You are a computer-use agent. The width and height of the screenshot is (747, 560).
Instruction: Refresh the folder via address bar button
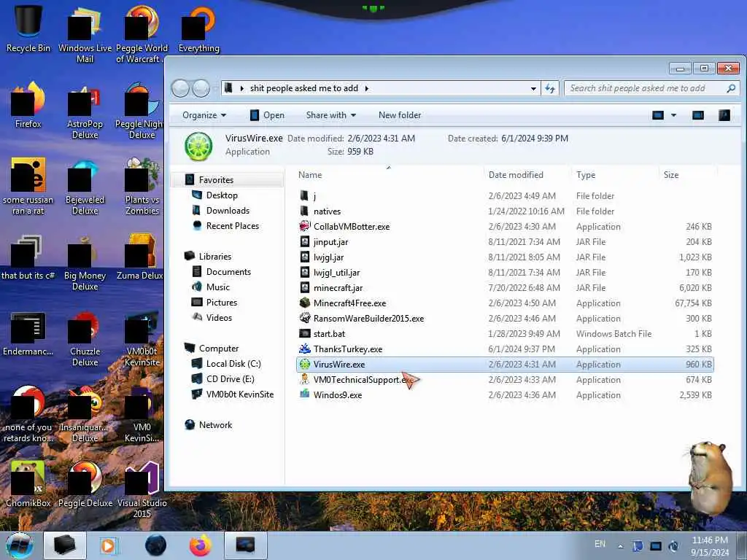coord(550,88)
